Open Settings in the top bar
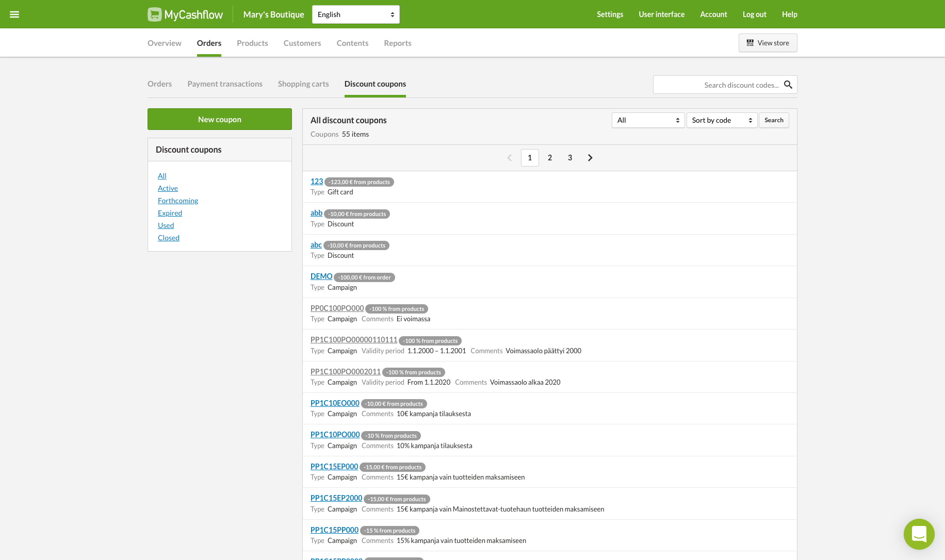The height and width of the screenshot is (560, 945). pos(610,14)
